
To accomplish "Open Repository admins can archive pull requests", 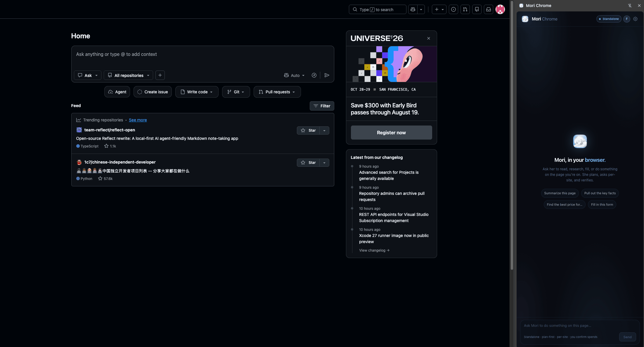I will click(392, 197).
